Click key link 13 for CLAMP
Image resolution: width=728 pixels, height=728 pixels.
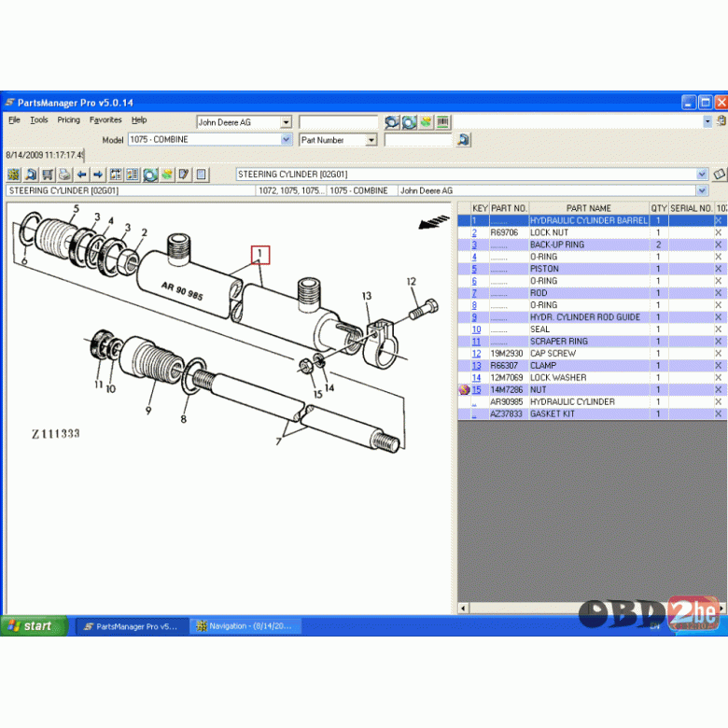476,365
